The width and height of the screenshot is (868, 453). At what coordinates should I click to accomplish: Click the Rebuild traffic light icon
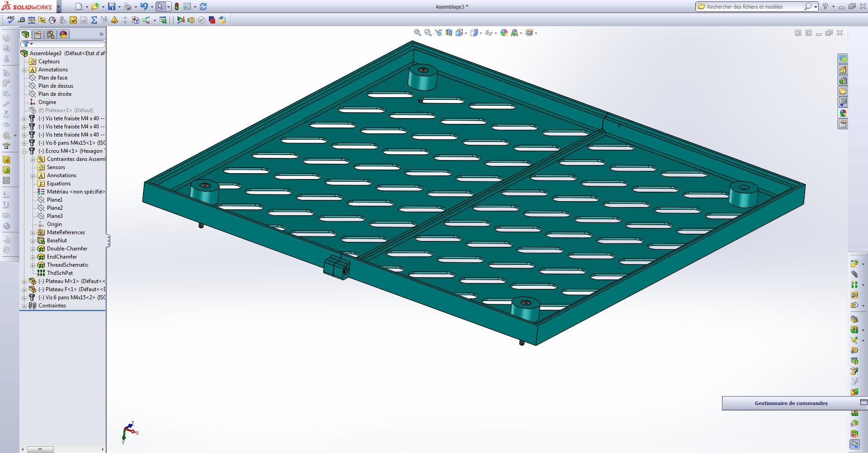pyautogui.click(x=177, y=6)
